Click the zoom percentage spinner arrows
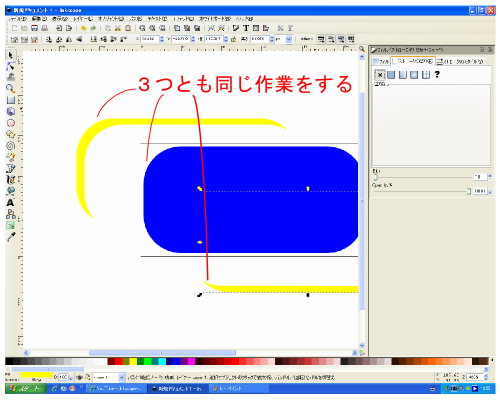This screenshot has width=500, height=400. (x=486, y=377)
